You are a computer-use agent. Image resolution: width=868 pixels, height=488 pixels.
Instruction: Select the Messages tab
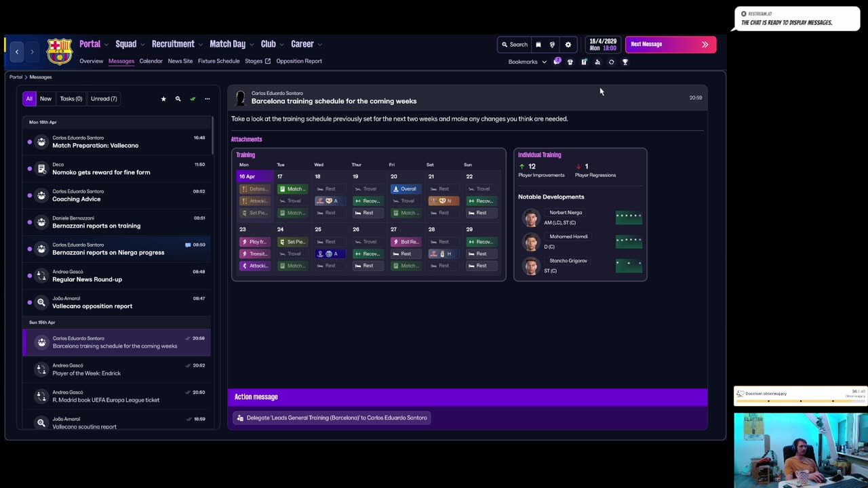[x=121, y=61]
